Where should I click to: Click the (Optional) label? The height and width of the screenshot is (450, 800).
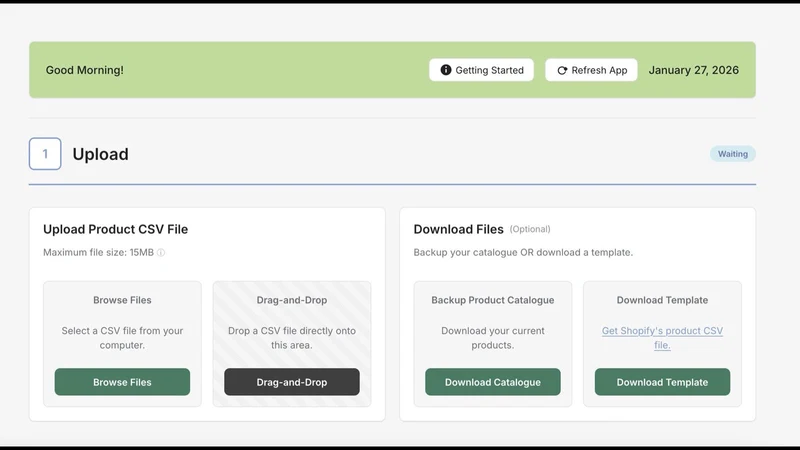[530, 229]
